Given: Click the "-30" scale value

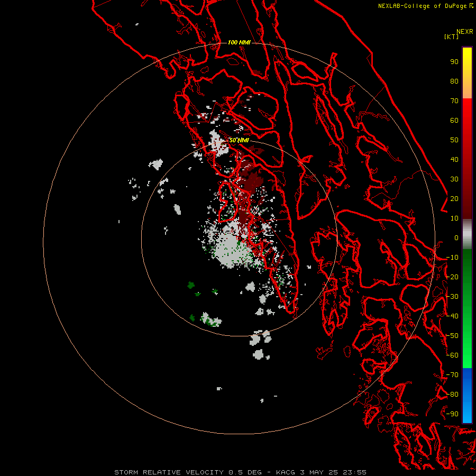Looking at the screenshot, I should (x=452, y=297).
